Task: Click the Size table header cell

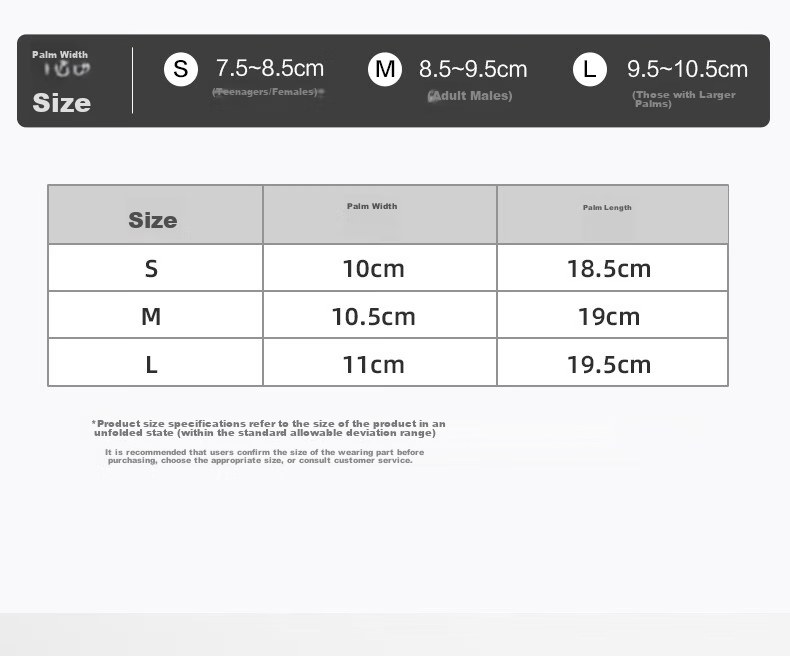Action: point(155,215)
